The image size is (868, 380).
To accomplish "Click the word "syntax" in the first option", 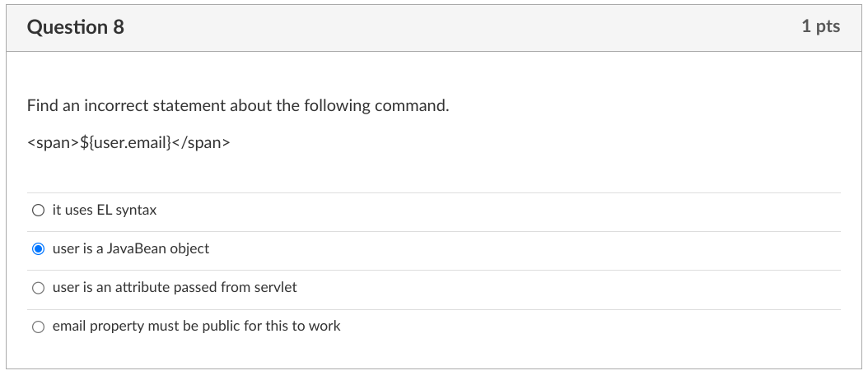I will (136, 211).
